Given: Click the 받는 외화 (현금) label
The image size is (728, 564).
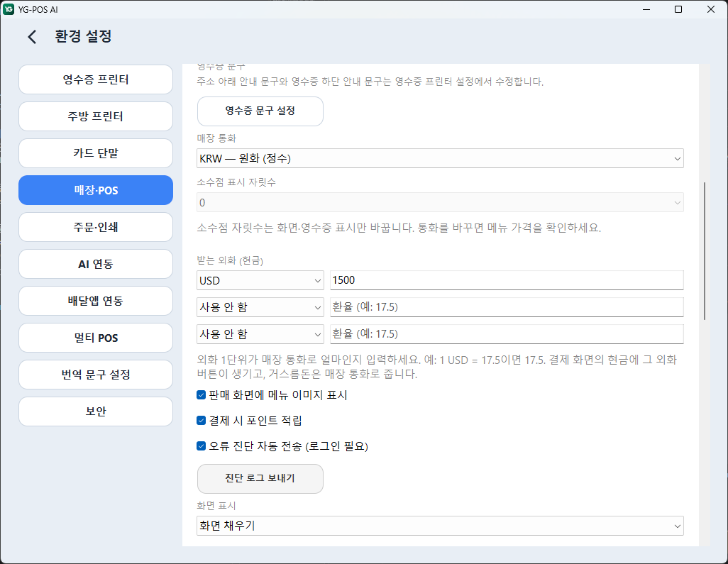Looking at the screenshot, I should coord(230,261).
